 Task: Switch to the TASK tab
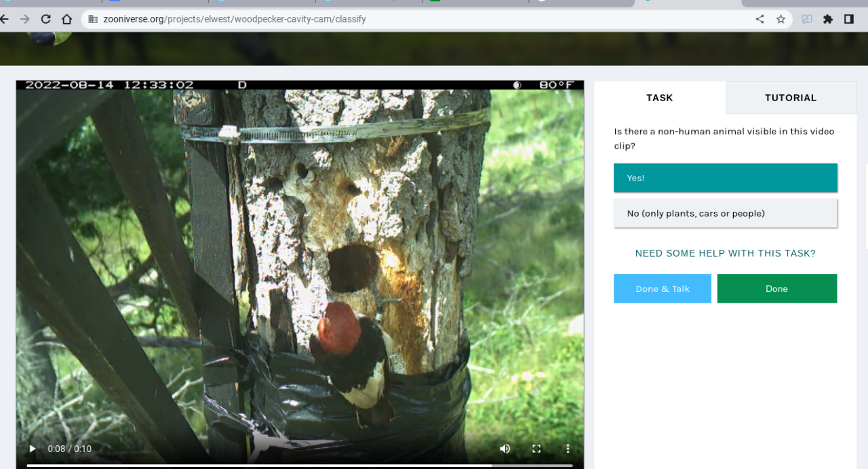(x=660, y=98)
